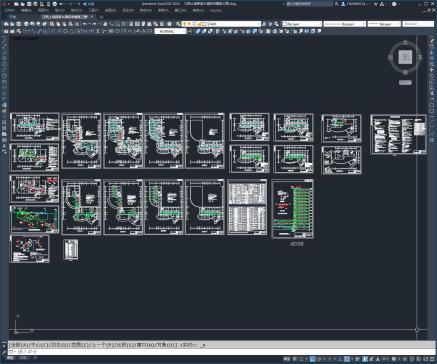
Task: Open the File menu
Action: click(x=10, y=11)
